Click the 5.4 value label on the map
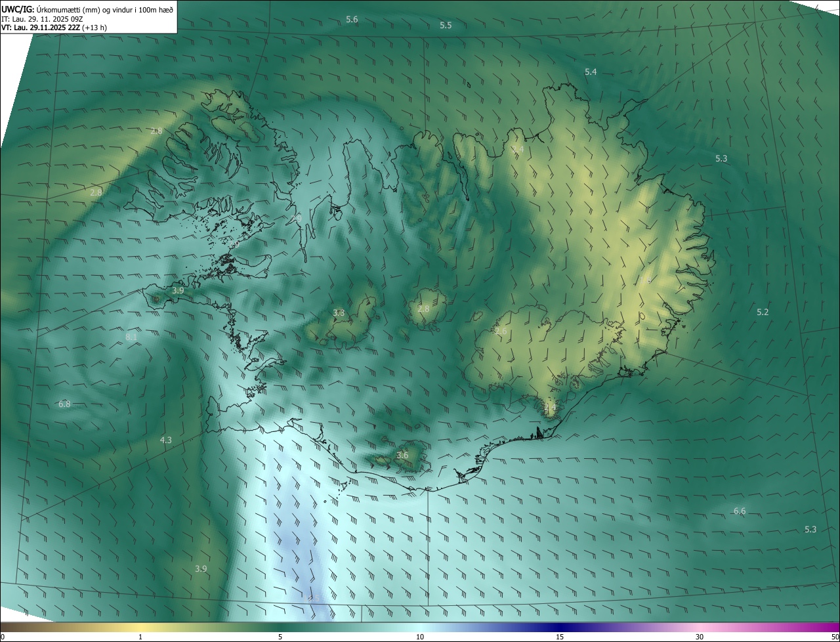The width and height of the screenshot is (840, 642). [x=591, y=72]
